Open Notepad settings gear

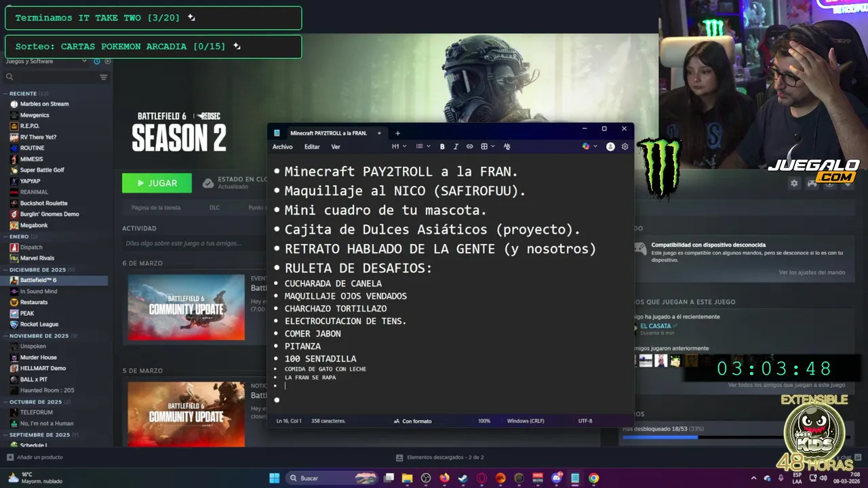click(625, 146)
